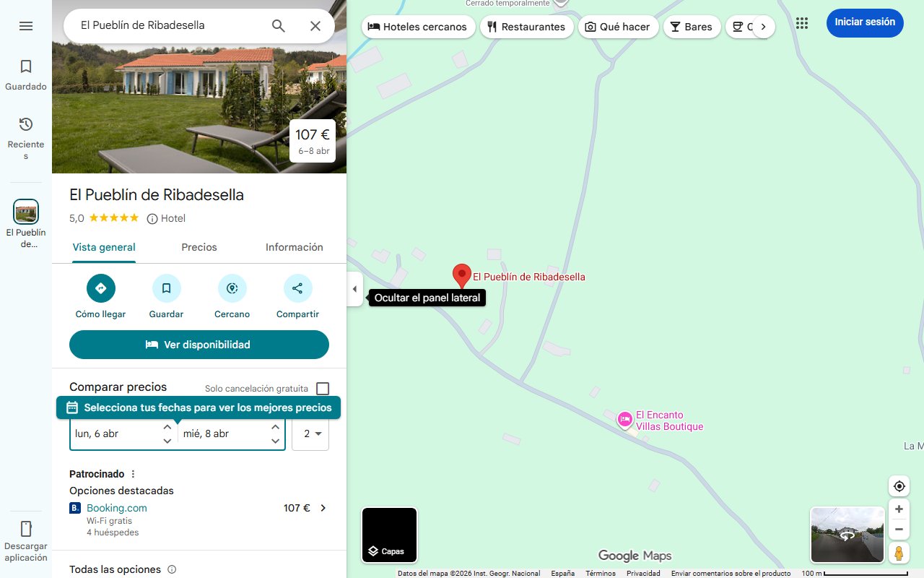The width and height of the screenshot is (924, 578).
Task: Expand the Booking.com price option chevron
Action: click(323, 508)
